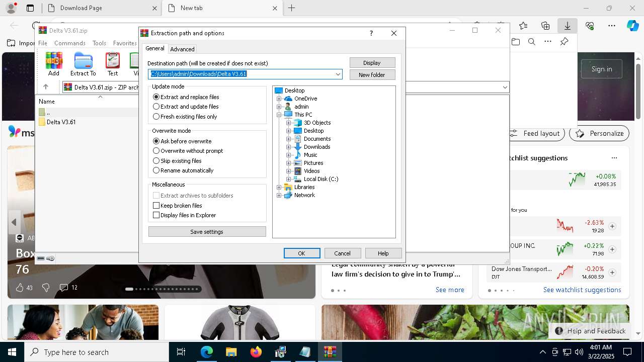Screen dimensions: 644x362
Task: Confirm extraction with OK button
Action: [x=302, y=253]
